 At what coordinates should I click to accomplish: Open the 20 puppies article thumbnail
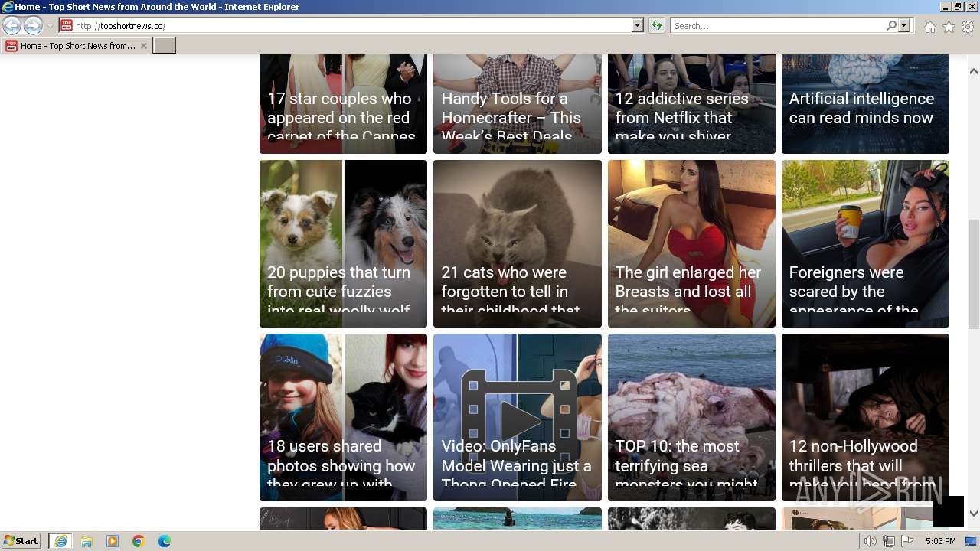343,243
